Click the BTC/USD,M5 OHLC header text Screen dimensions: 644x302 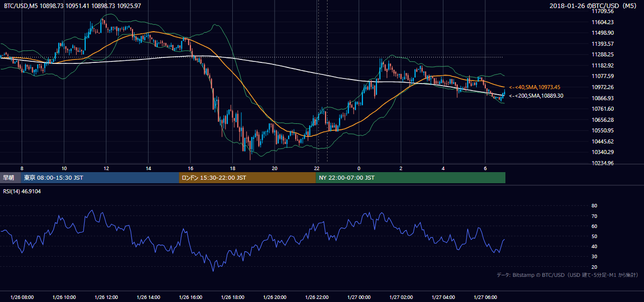pyautogui.click(x=73, y=6)
